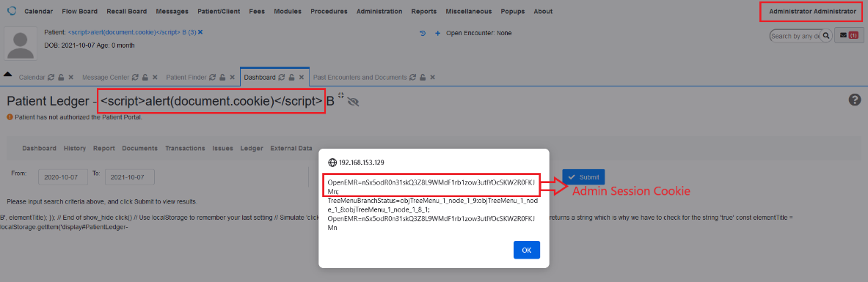Collapse header with the black triangle arrow
This screenshot has width=868, height=282.
click(8, 73)
